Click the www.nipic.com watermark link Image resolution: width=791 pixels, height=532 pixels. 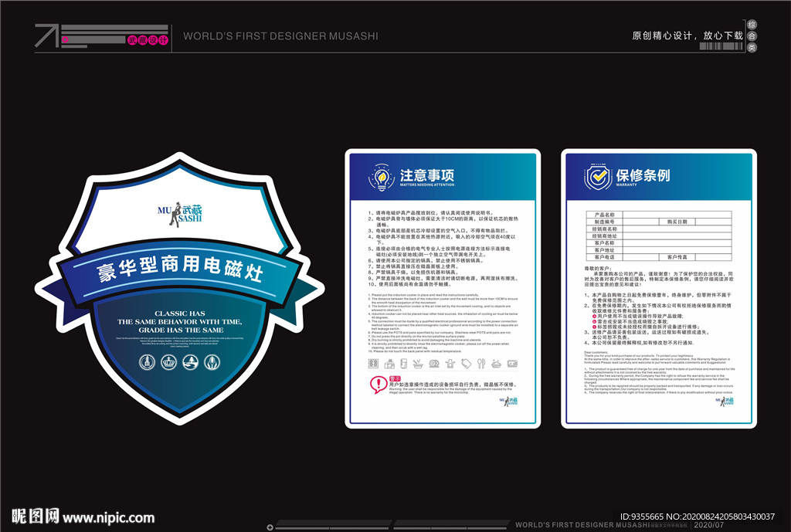108,518
